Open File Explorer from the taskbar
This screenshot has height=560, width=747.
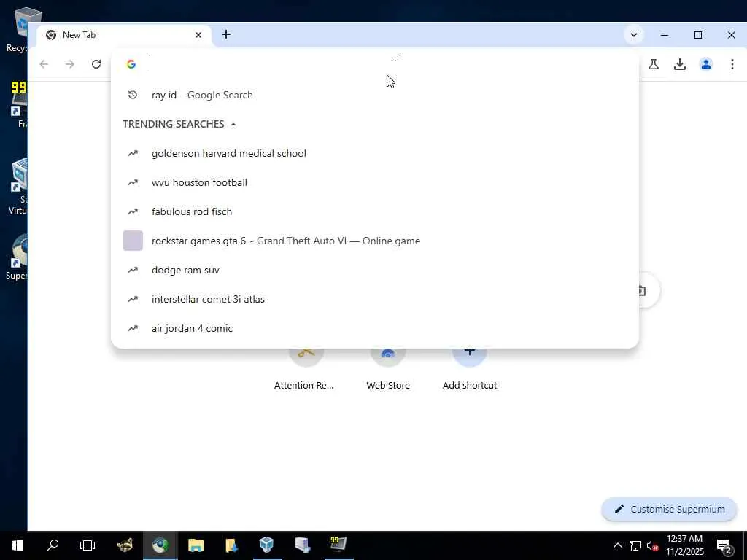(x=196, y=545)
